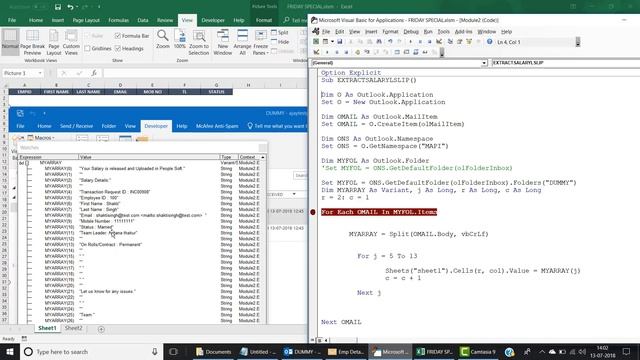Click the Break icon on VBA standard toolbar
Viewport: 640px width, 360px height.
pos(420,42)
